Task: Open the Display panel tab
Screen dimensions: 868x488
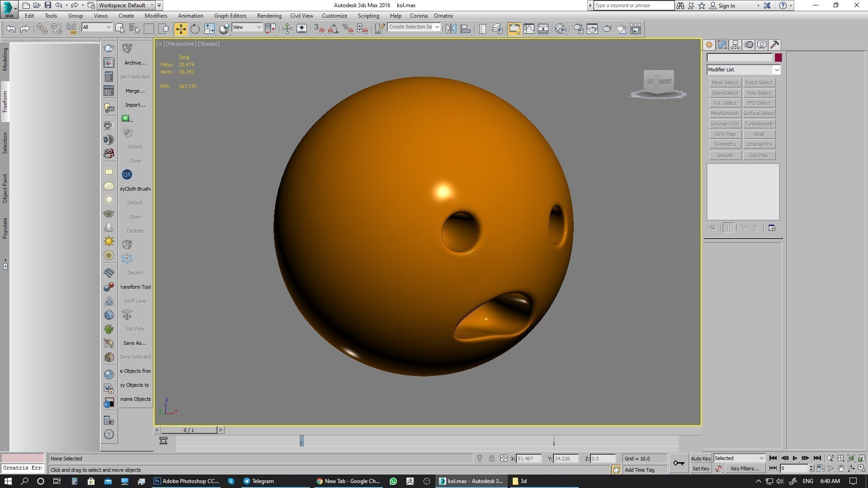Action: [x=762, y=45]
